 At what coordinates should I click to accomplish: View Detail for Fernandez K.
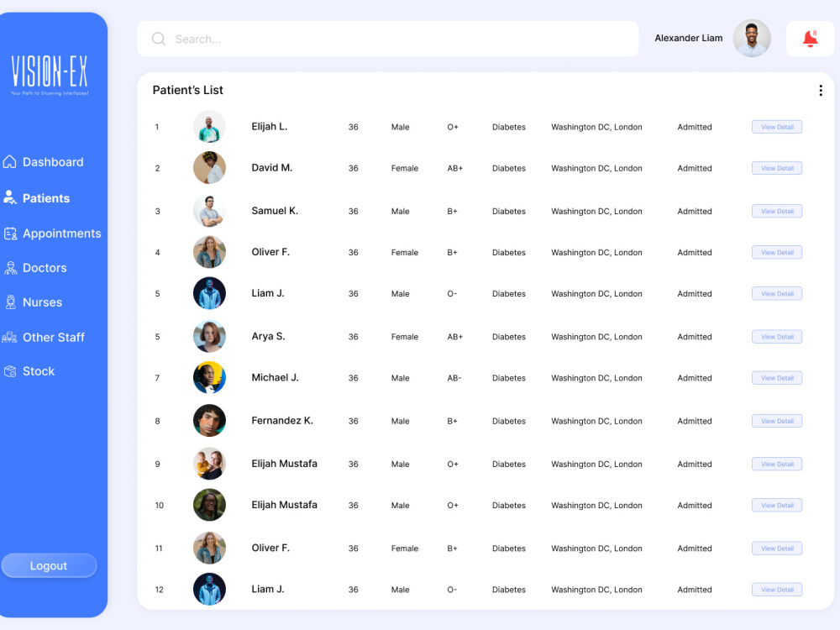tap(777, 421)
